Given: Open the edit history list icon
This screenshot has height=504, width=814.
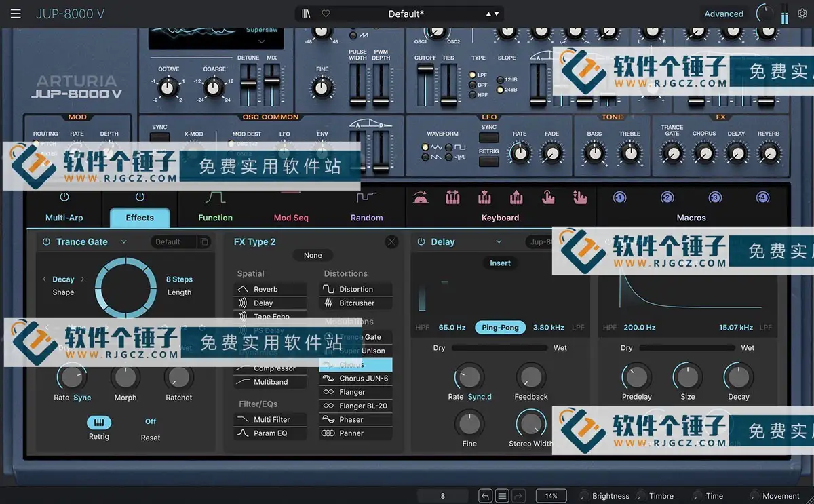Looking at the screenshot, I should pyautogui.click(x=501, y=496).
